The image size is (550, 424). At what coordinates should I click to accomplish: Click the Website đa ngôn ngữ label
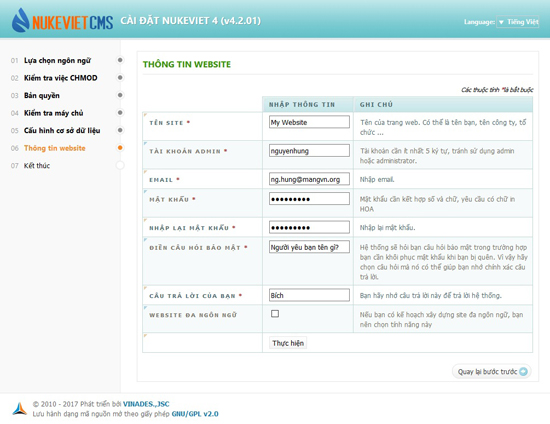pos(193,315)
